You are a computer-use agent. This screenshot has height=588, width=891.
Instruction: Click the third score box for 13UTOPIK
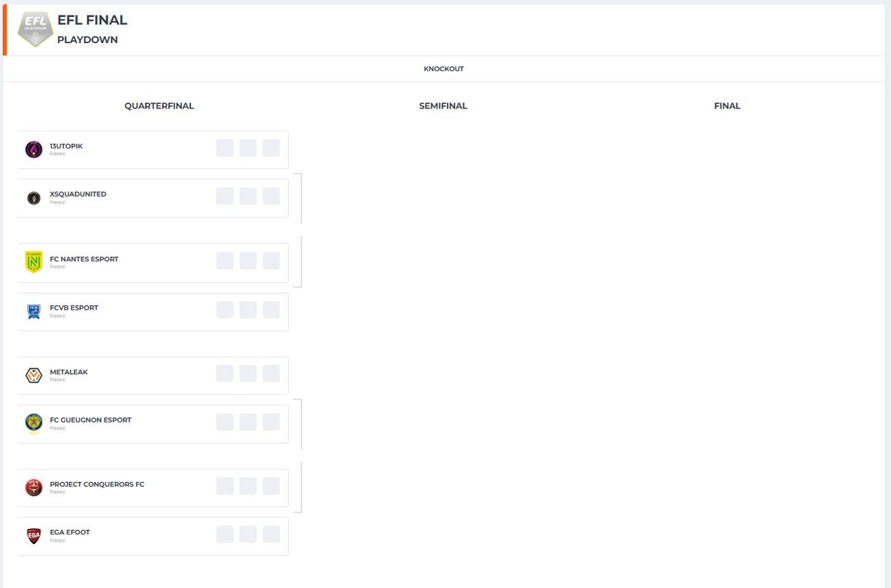[x=271, y=148]
